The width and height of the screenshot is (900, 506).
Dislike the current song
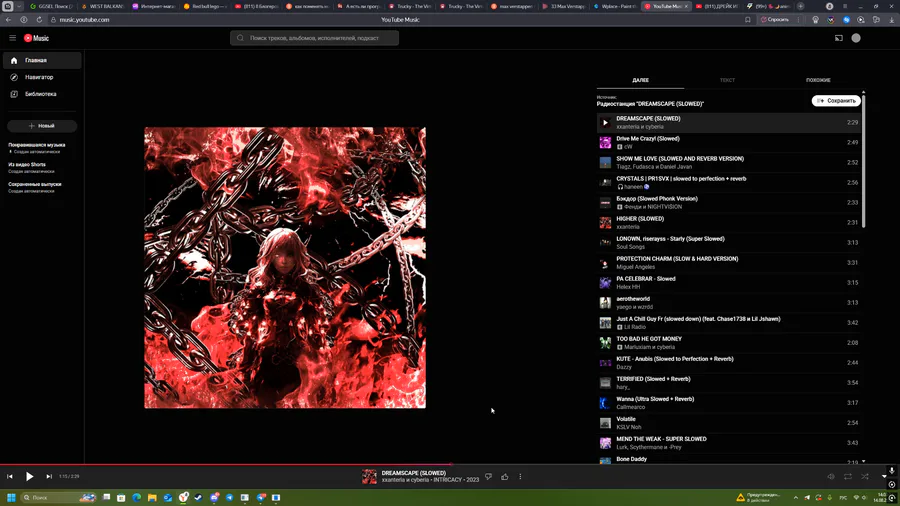488,476
